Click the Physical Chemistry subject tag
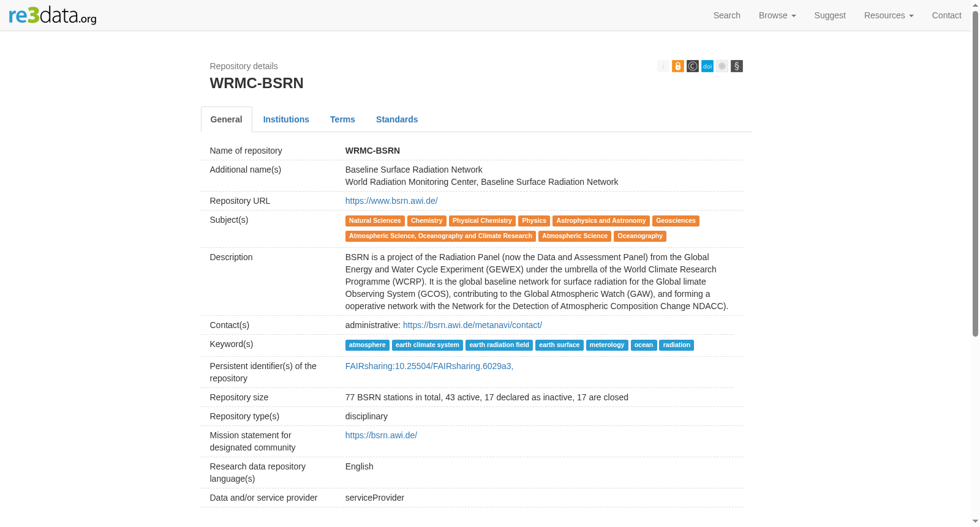 tap(482, 221)
